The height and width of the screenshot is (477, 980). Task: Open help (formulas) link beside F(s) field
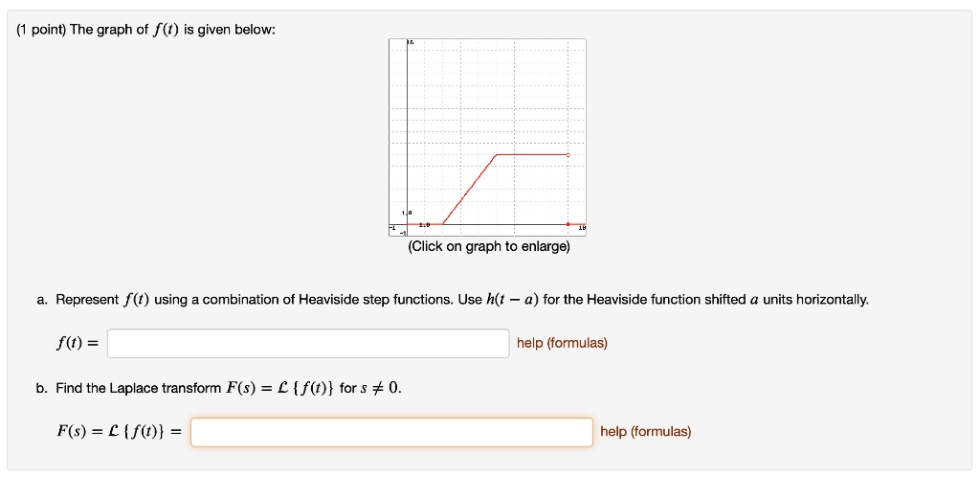click(x=646, y=432)
